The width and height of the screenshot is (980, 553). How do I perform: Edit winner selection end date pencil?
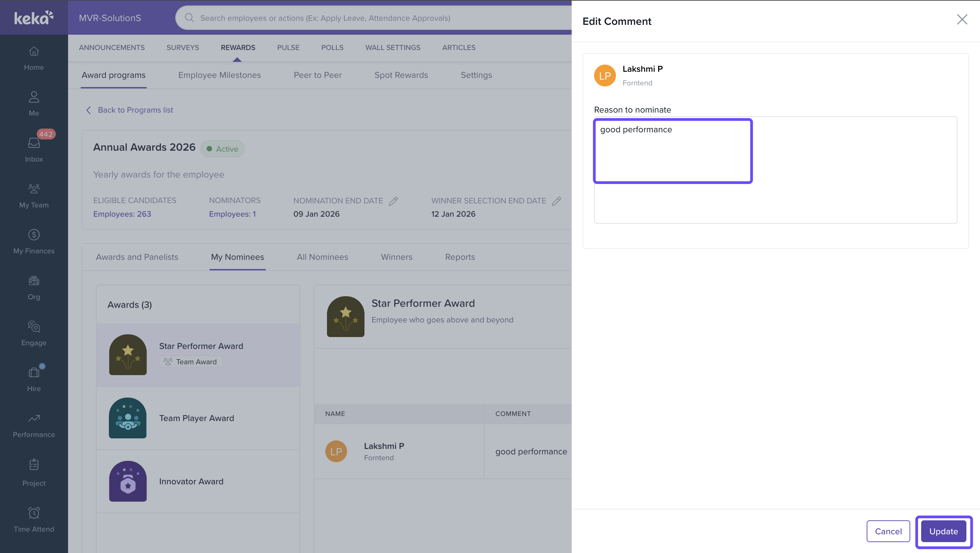pyautogui.click(x=556, y=201)
